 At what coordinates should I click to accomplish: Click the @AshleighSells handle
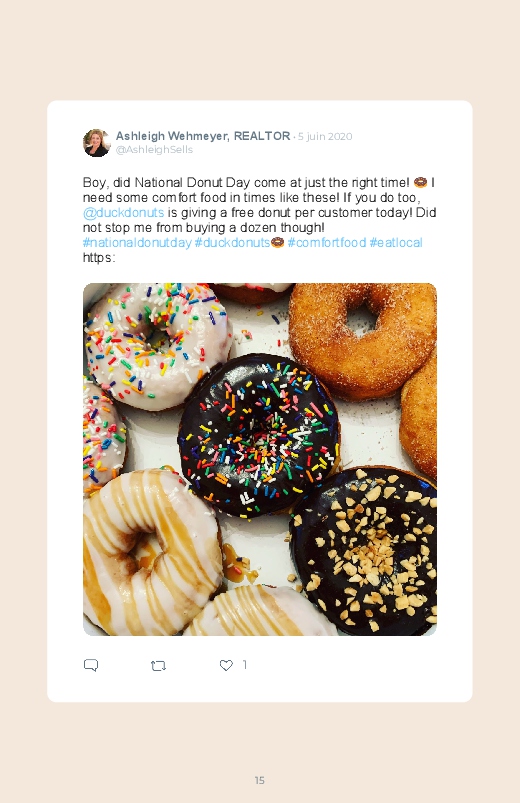[x=154, y=150]
